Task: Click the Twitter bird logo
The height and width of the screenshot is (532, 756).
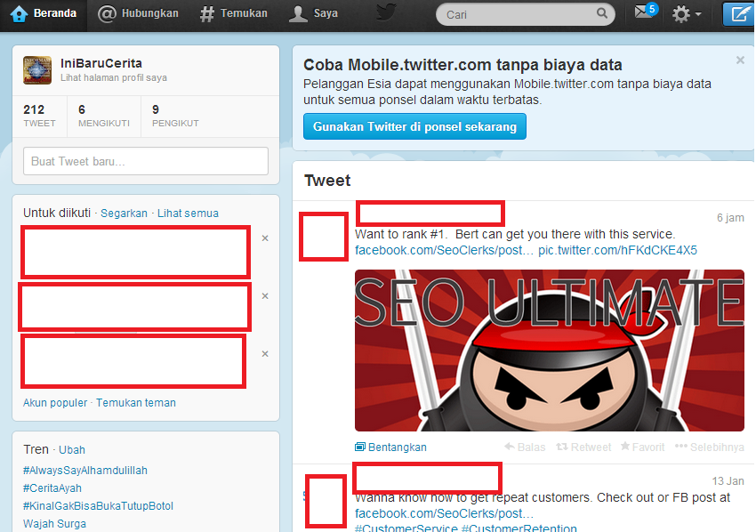Action: [x=384, y=14]
